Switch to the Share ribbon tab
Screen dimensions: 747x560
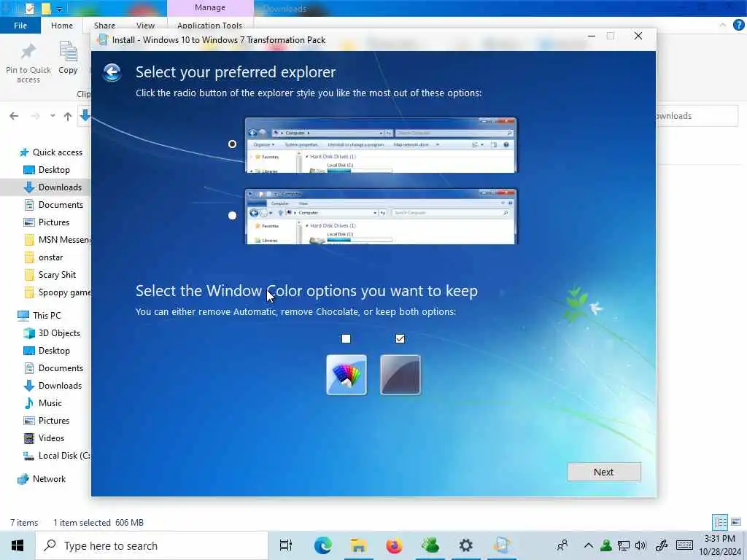pyautogui.click(x=104, y=26)
